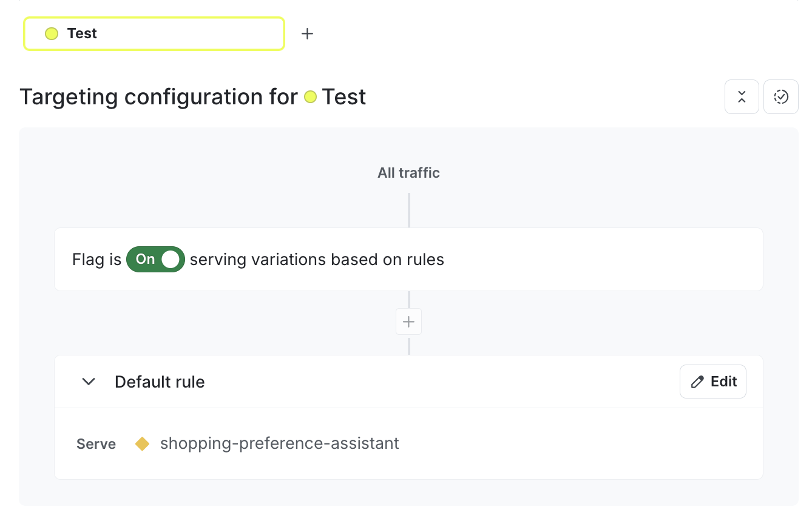
Task: Select the orange diamond variation icon
Action: [143, 443]
